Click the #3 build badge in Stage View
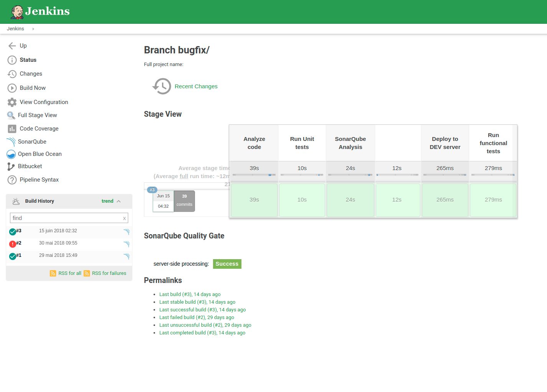547x392 pixels. coord(152,190)
